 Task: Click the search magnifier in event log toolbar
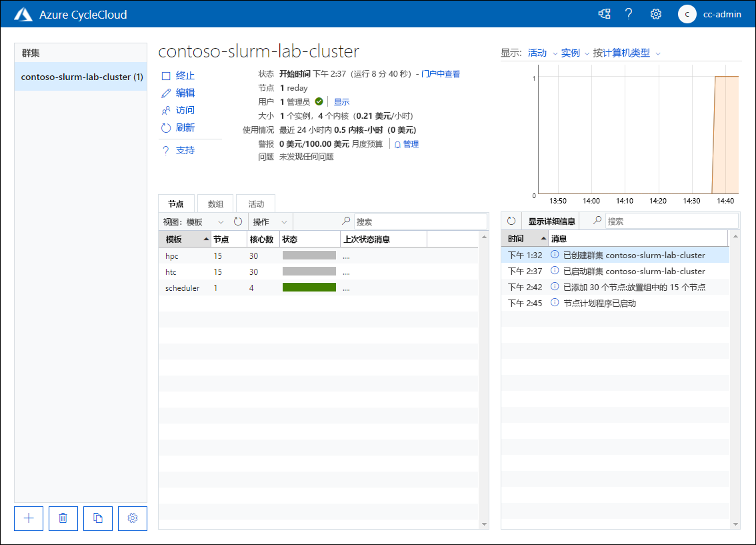[x=597, y=220]
